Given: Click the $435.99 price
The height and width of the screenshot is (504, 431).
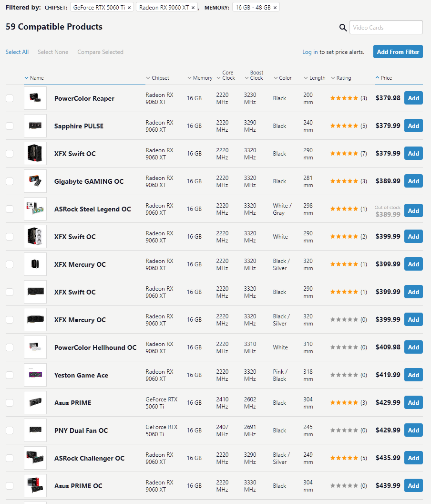Looking at the screenshot, I should (388, 458).
